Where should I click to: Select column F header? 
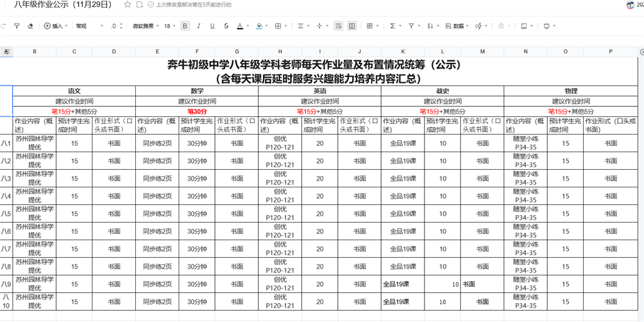click(197, 52)
